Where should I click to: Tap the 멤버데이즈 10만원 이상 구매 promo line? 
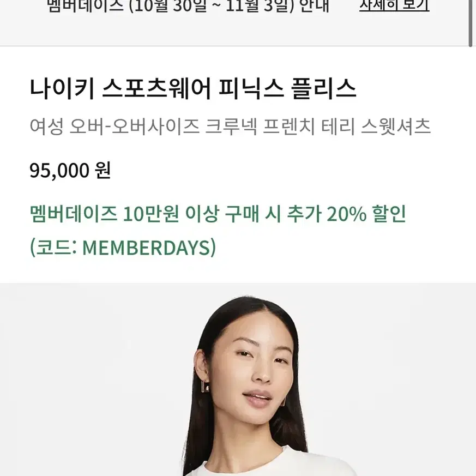(x=218, y=214)
